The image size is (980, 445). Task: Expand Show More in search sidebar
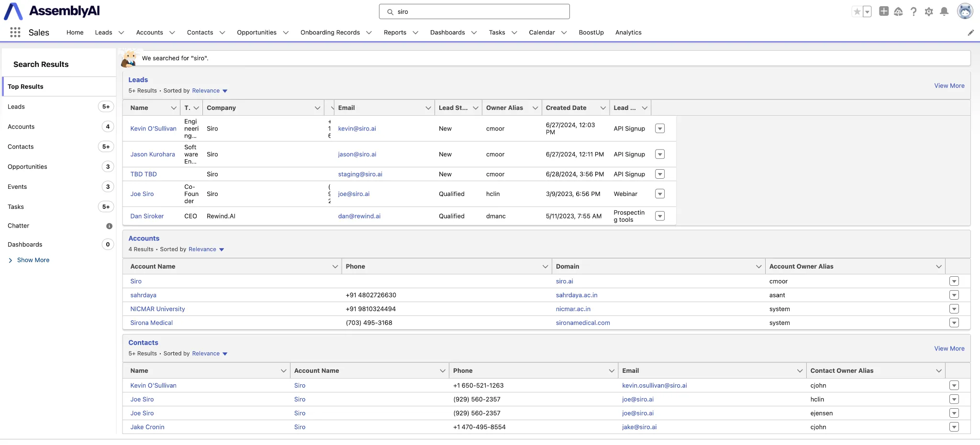pyautogui.click(x=33, y=260)
